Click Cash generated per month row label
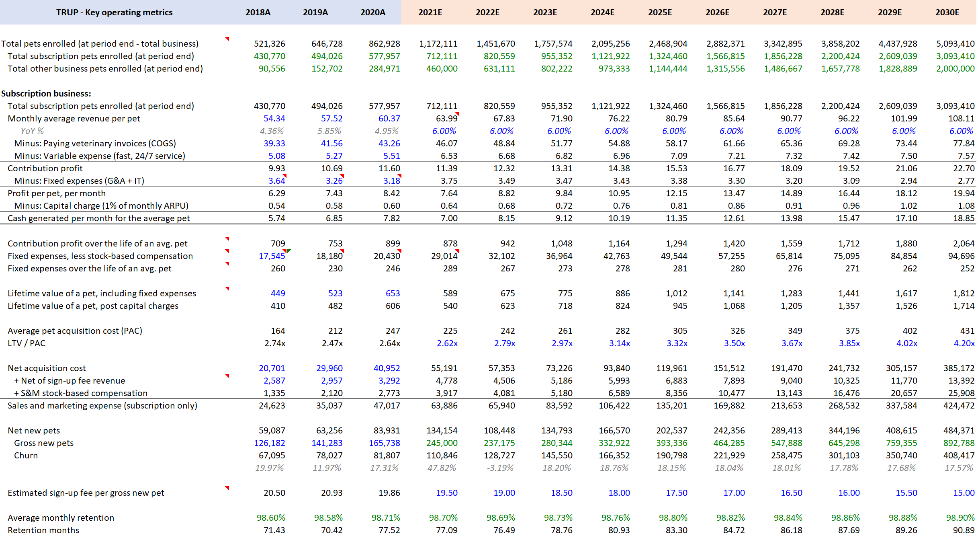This screenshot has width=980, height=538. [x=98, y=218]
